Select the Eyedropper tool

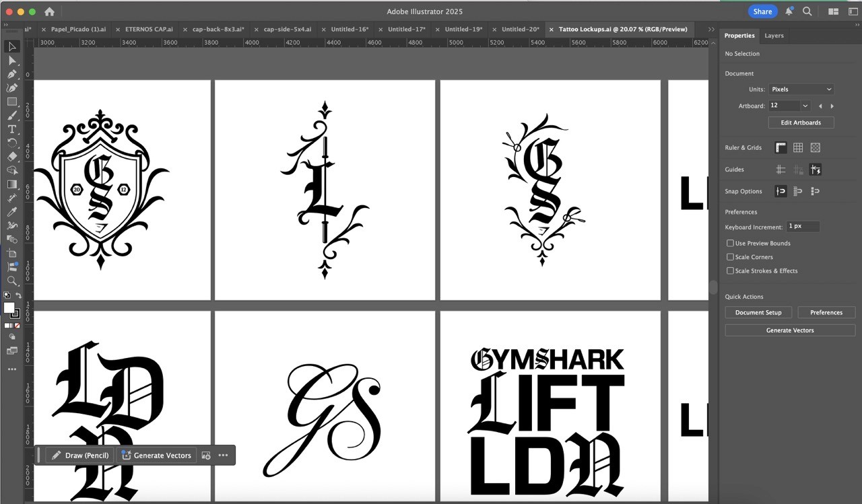pyautogui.click(x=12, y=212)
